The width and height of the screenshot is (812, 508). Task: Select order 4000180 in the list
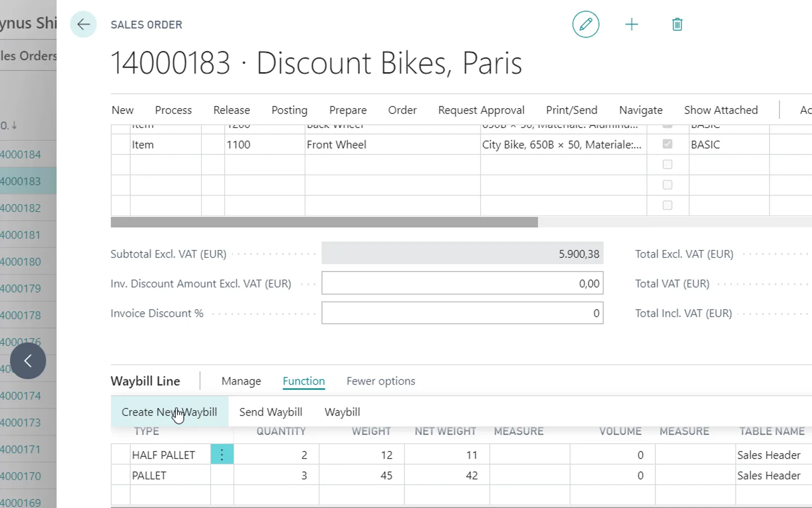[20, 262]
